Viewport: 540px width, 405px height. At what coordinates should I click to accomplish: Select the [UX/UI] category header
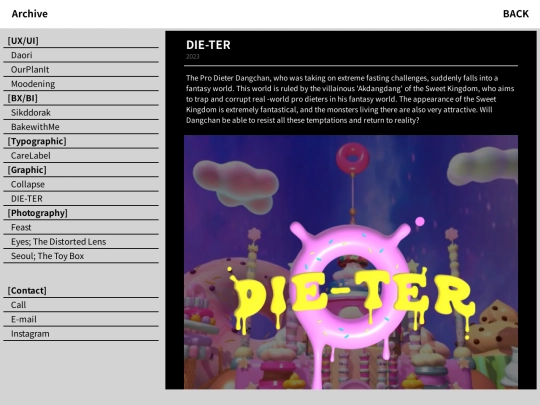23,41
